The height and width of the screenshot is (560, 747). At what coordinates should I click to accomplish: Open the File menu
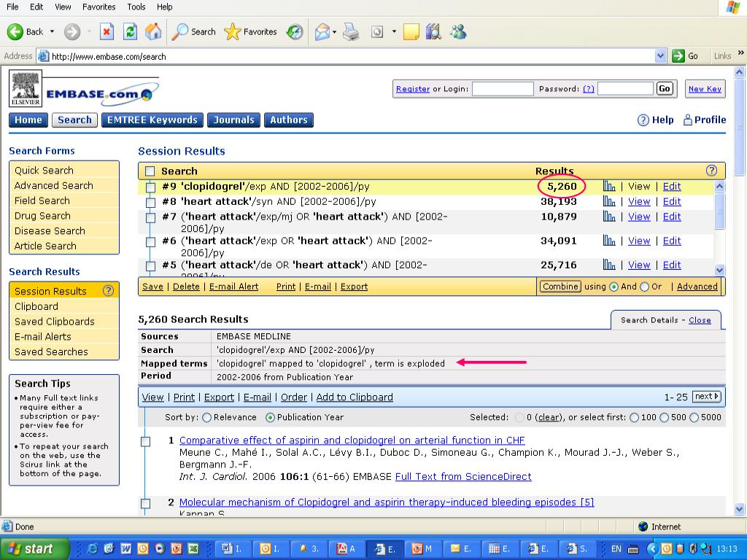[12, 7]
